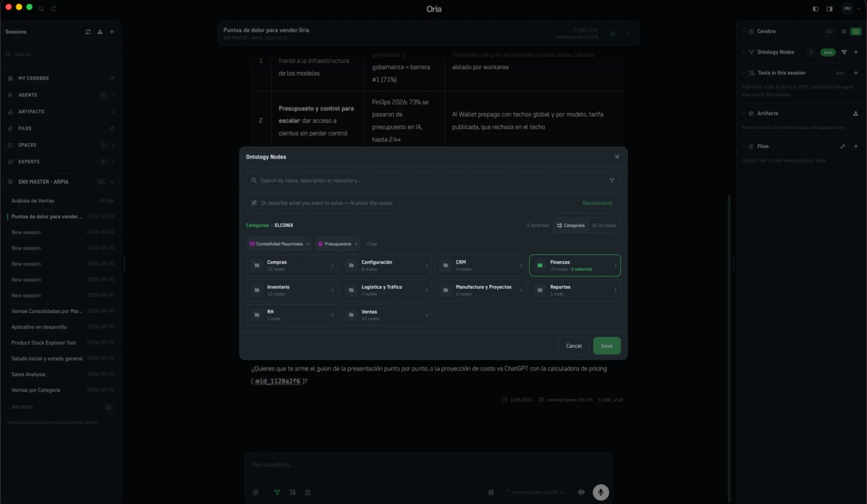Focus the node search input field
The width and height of the screenshot is (867, 504).
pyautogui.click(x=433, y=181)
